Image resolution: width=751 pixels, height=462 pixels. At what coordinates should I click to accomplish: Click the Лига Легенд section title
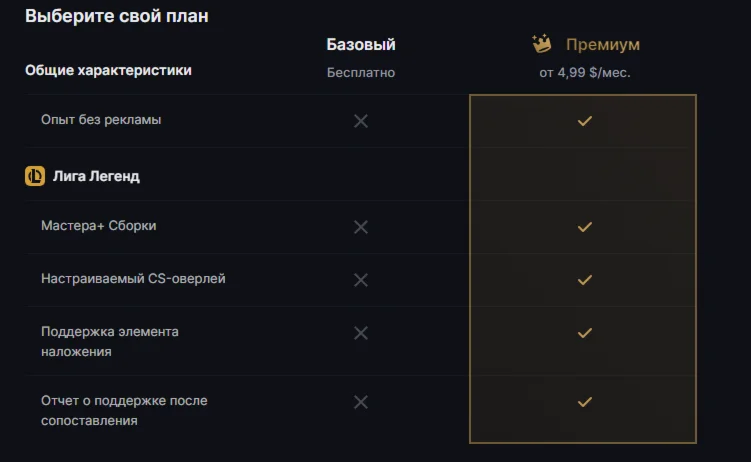tap(96, 176)
